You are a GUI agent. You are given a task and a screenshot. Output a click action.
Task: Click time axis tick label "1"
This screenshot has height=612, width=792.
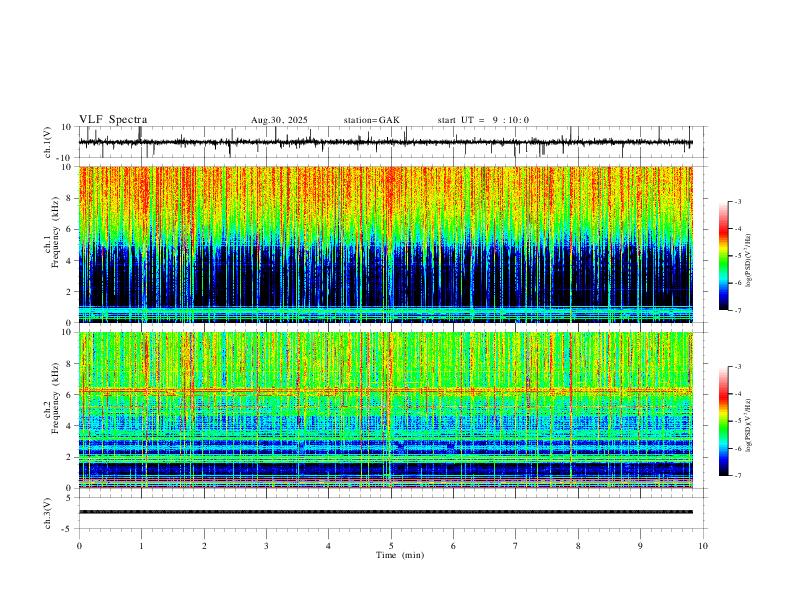click(141, 546)
